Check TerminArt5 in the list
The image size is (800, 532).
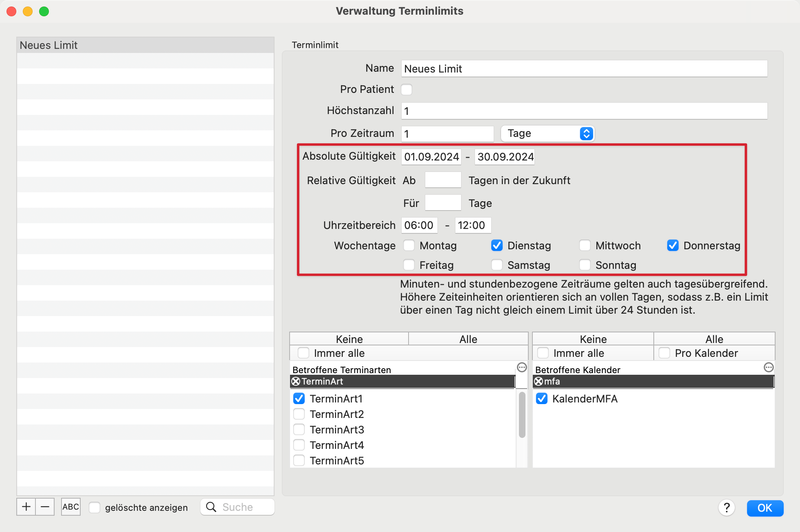point(299,460)
